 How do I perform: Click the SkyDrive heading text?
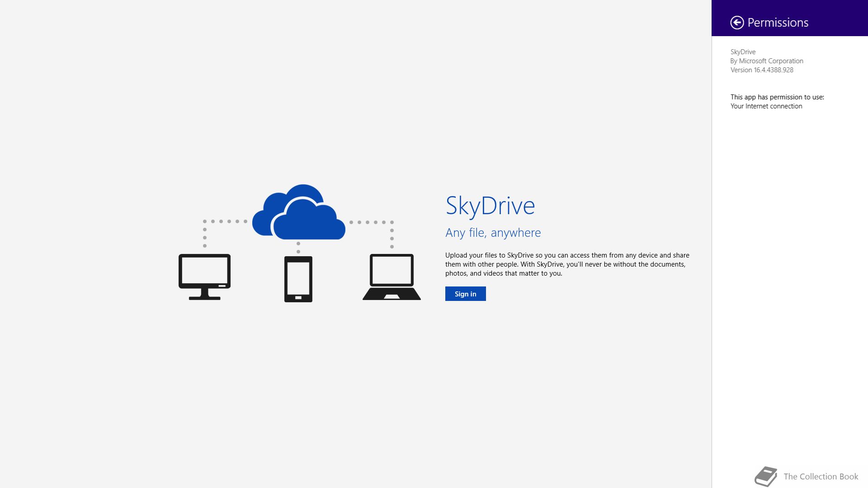coord(490,206)
